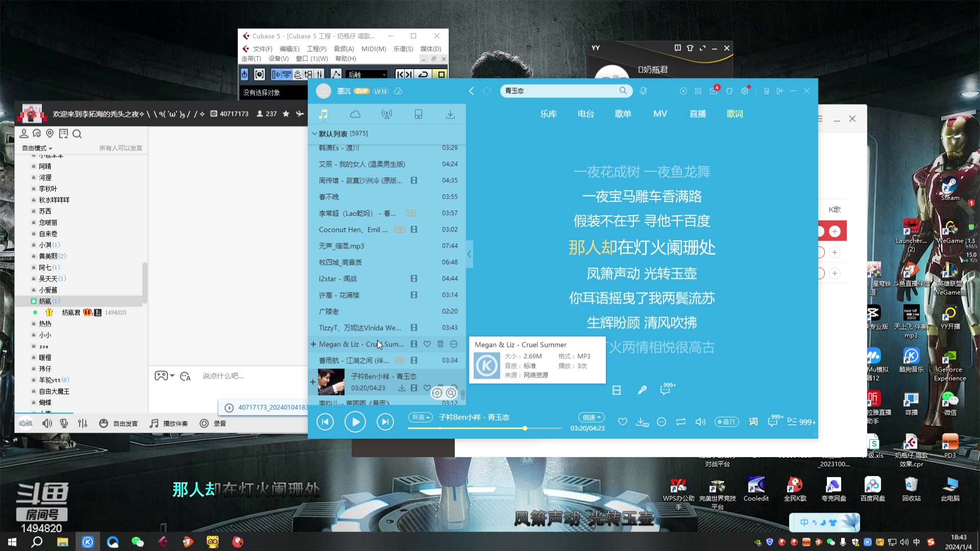Image resolution: width=980 pixels, height=551 pixels.
Task: Open the play queue 999+ list
Action: pyautogui.click(x=801, y=422)
